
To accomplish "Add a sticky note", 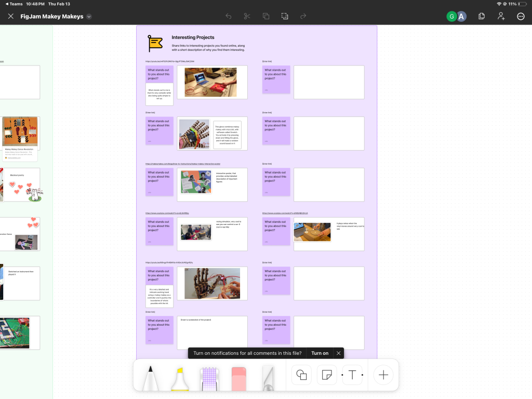I will click(327, 375).
